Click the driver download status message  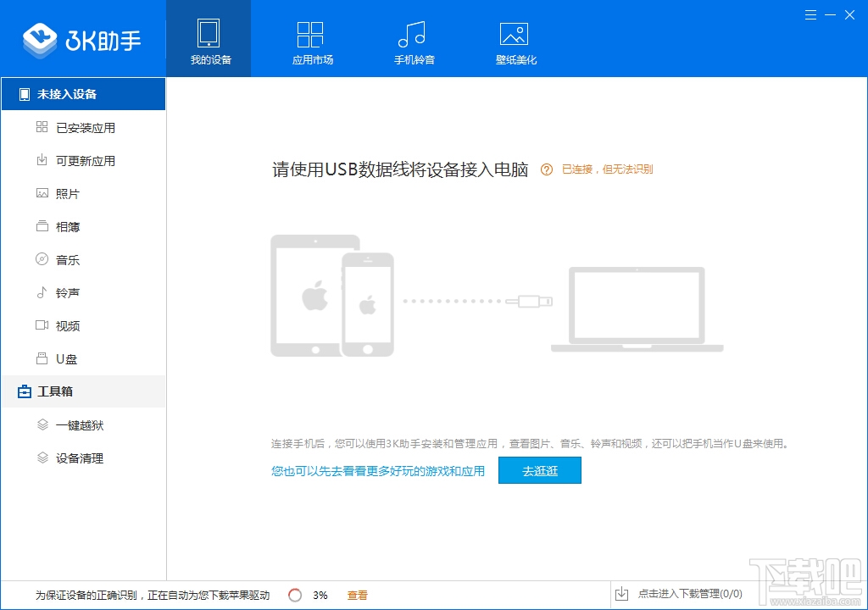[x=153, y=596]
